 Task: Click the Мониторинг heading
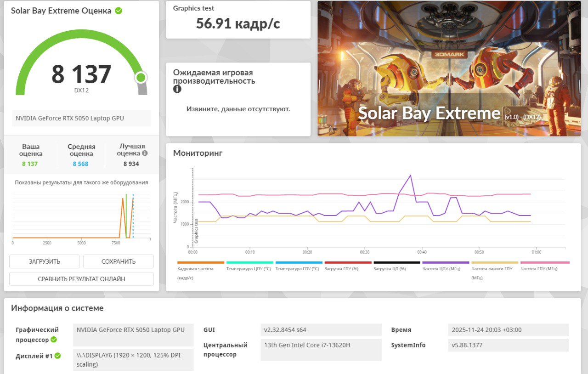198,153
